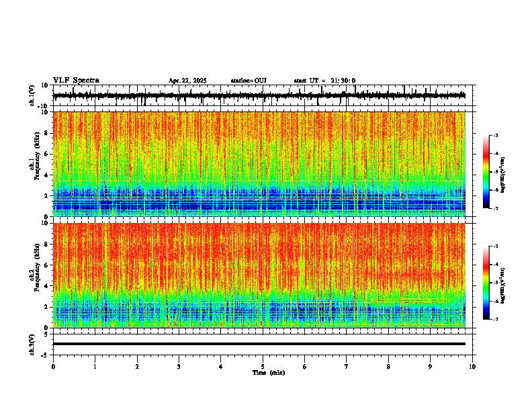Click the ch.2 colorbar 'log(PSD)' label
The height and width of the screenshot is (411, 532).
tap(503, 285)
